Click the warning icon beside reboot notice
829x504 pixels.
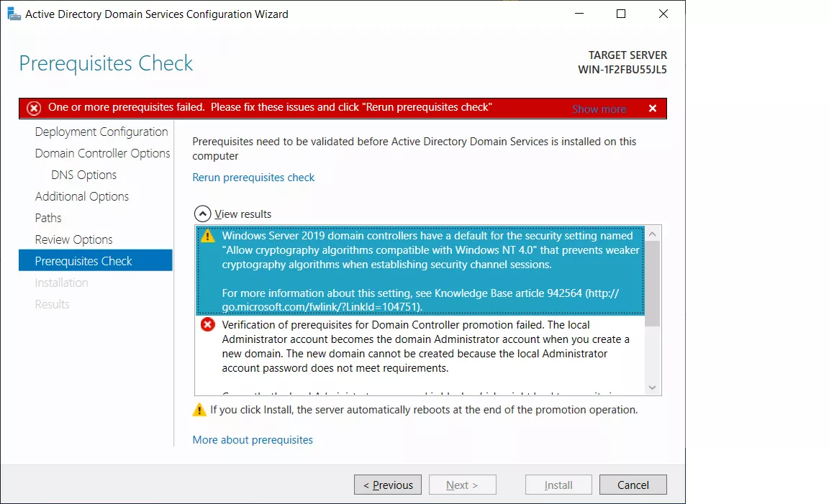pos(199,409)
